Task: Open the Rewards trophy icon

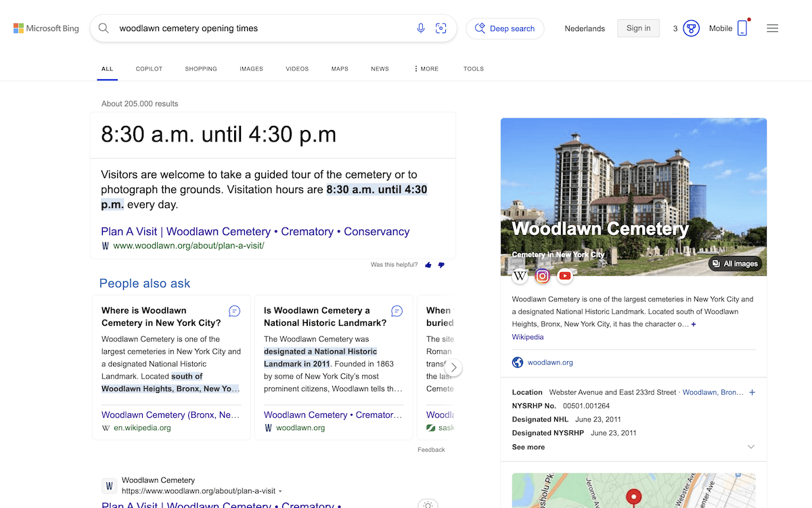Action: (x=691, y=28)
